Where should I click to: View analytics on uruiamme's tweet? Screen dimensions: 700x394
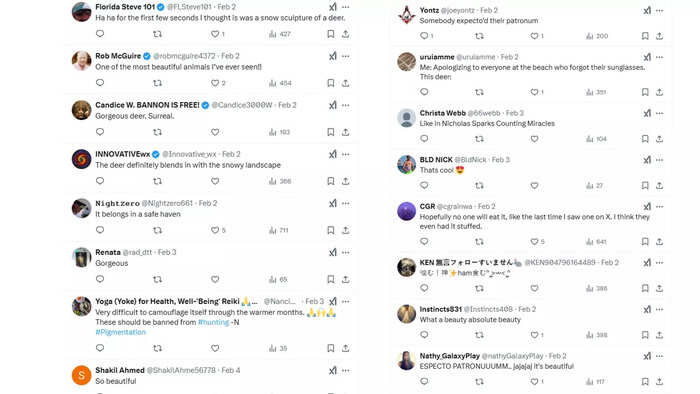coord(596,92)
